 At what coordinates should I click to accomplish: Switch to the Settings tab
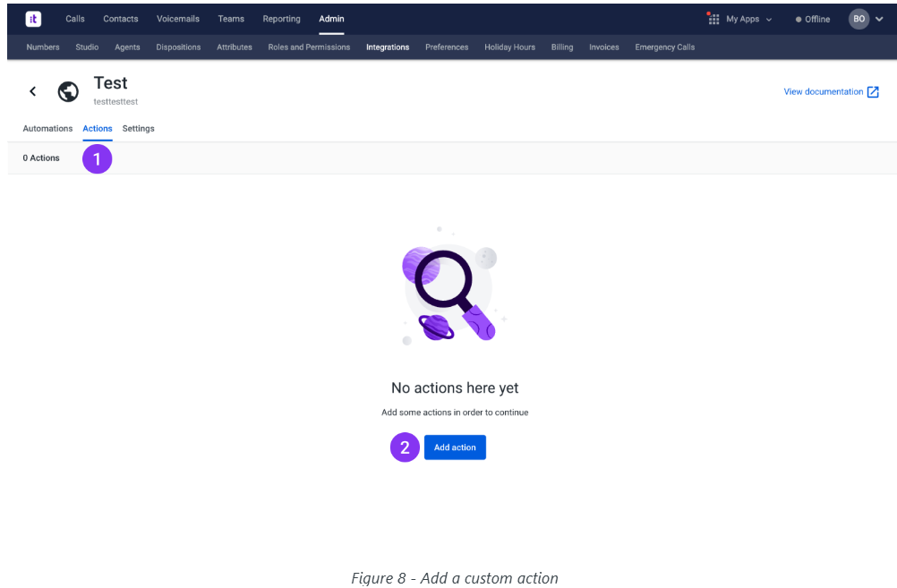(x=138, y=128)
